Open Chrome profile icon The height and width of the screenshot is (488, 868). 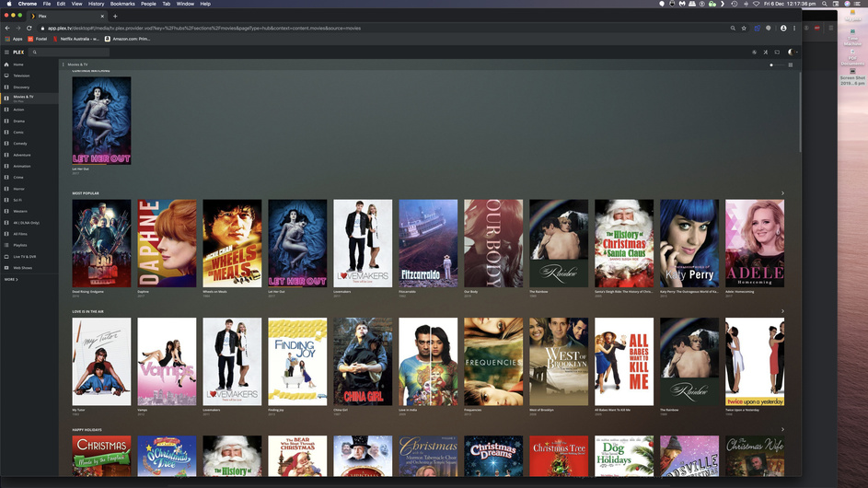(783, 28)
